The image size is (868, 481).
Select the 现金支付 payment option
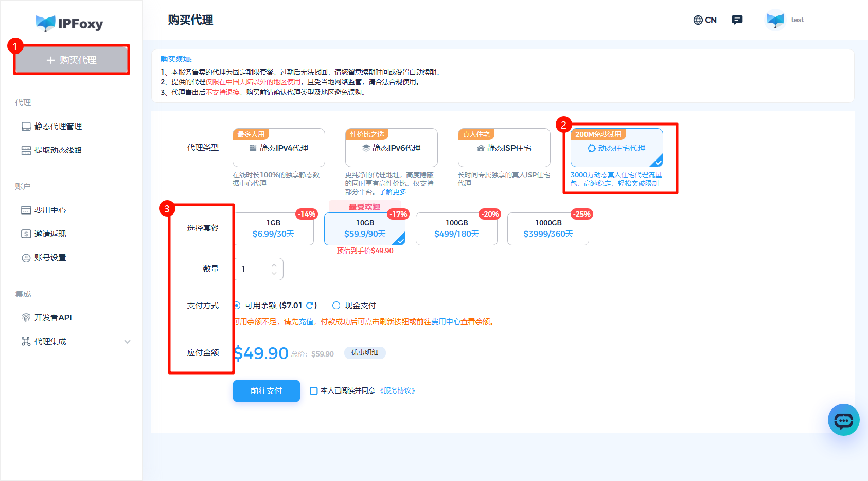point(336,305)
